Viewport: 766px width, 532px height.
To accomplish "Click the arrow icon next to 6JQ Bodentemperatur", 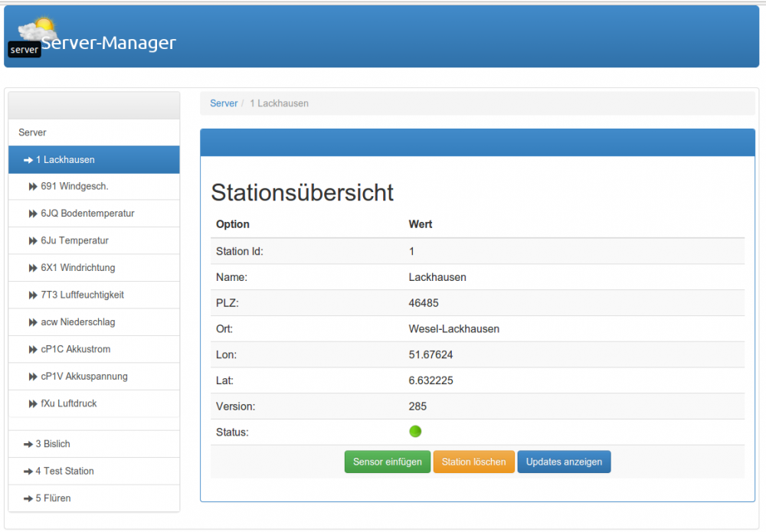I will pyautogui.click(x=33, y=213).
